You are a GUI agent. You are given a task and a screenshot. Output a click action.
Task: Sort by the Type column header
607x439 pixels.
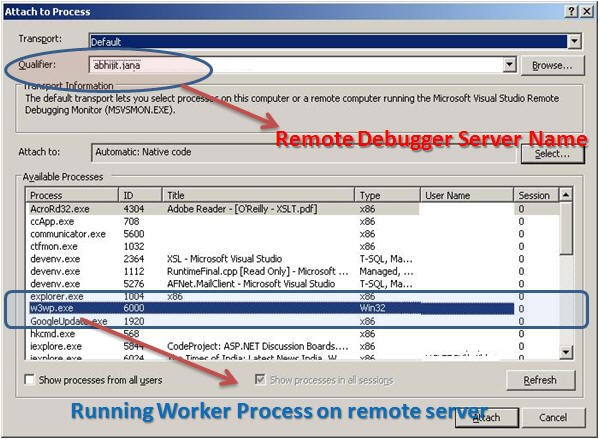pyautogui.click(x=388, y=195)
